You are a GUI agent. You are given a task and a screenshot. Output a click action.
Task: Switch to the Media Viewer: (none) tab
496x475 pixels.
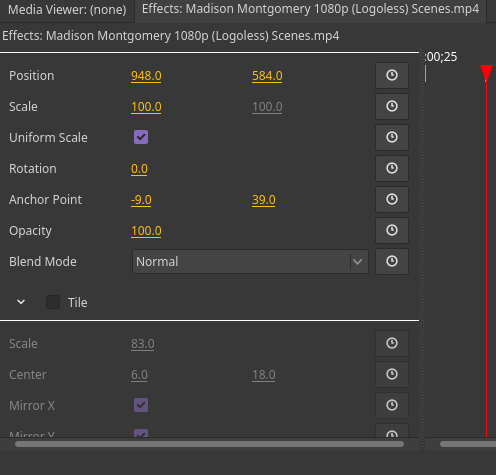pos(67,10)
